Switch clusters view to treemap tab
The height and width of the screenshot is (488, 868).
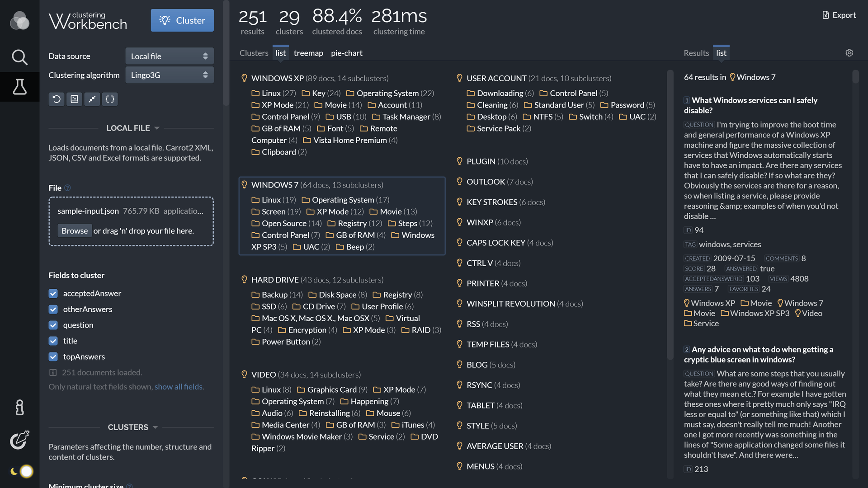(308, 53)
